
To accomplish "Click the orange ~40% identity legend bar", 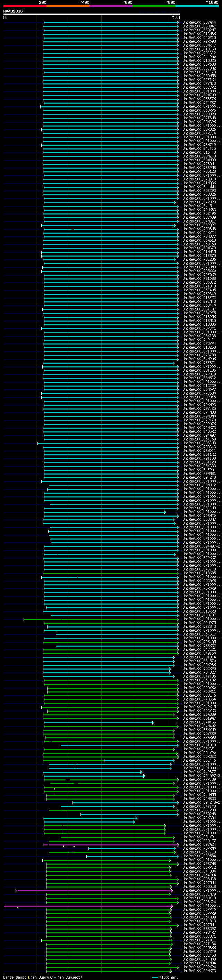I will pos(68,7).
